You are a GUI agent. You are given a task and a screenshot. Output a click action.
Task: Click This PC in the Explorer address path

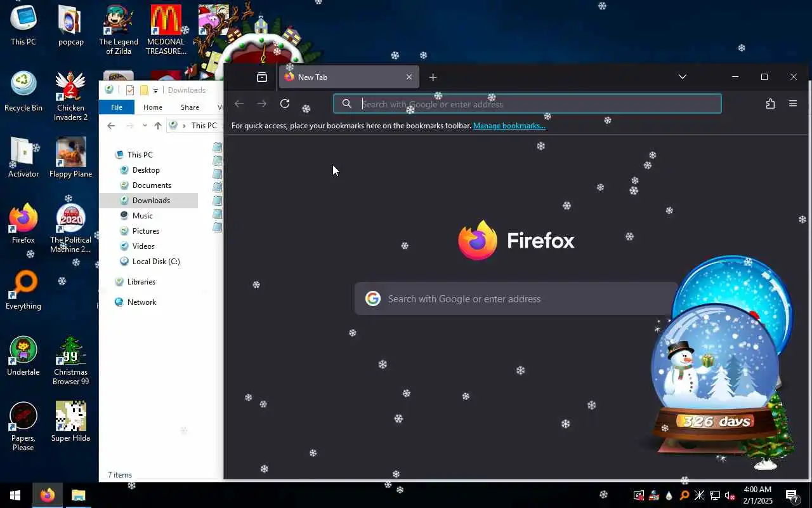tap(204, 126)
